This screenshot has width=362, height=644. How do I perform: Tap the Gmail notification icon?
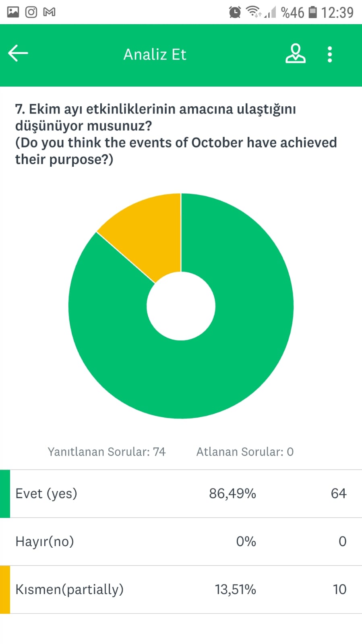[50, 12]
